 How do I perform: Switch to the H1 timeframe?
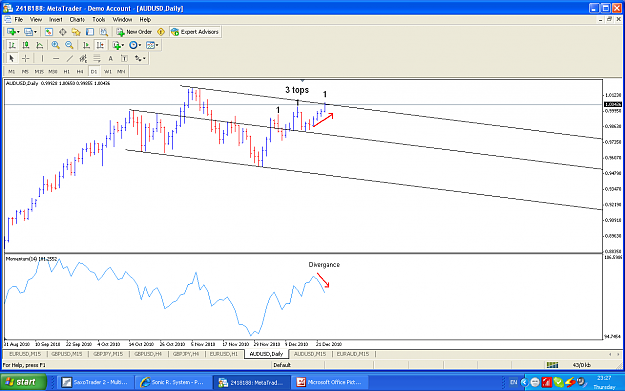(67, 72)
